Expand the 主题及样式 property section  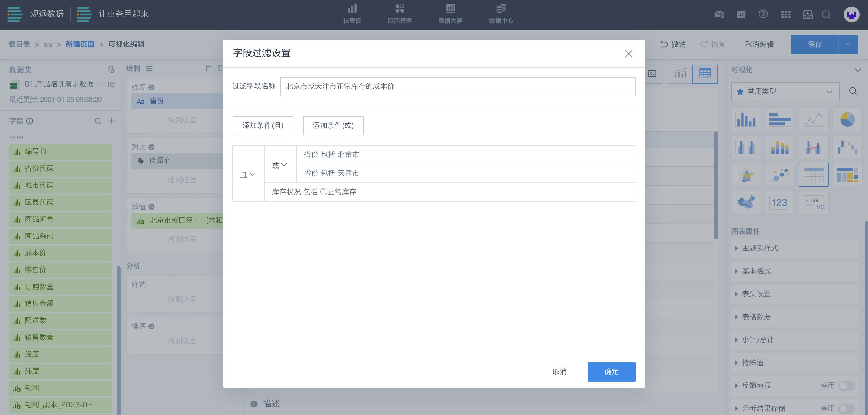(759, 248)
